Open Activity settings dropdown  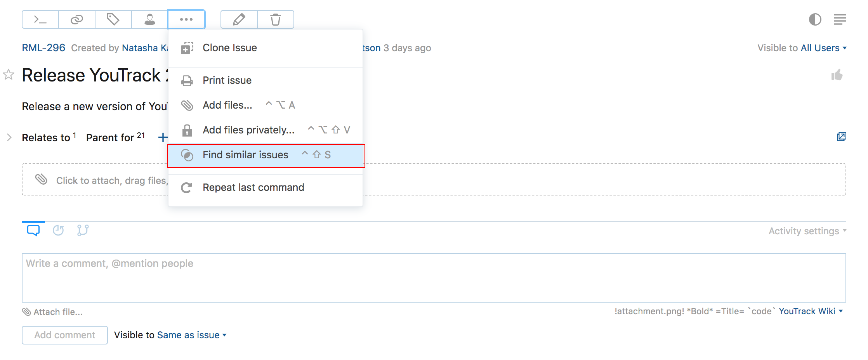[x=807, y=231]
